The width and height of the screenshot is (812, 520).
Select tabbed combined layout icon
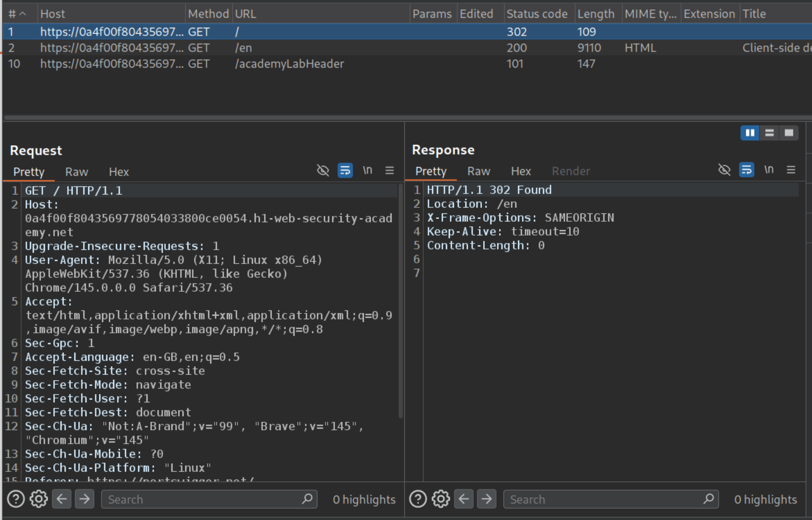point(789,133)
